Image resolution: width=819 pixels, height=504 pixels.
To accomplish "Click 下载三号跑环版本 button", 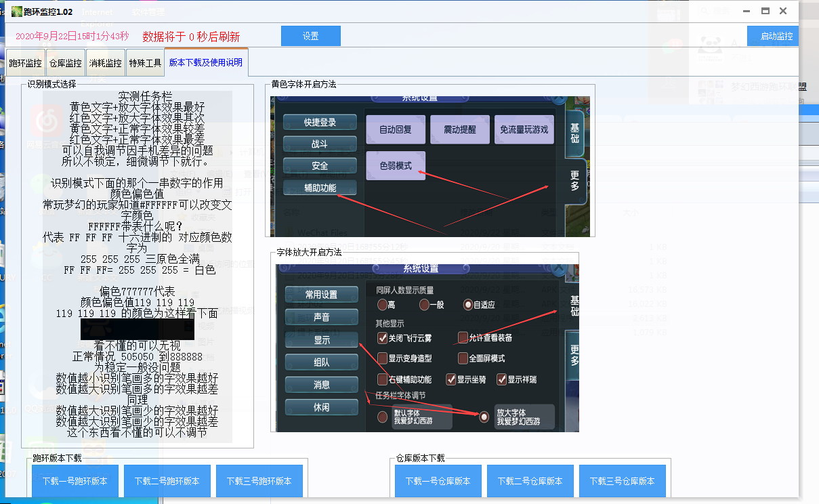I will tap(259, 481).
